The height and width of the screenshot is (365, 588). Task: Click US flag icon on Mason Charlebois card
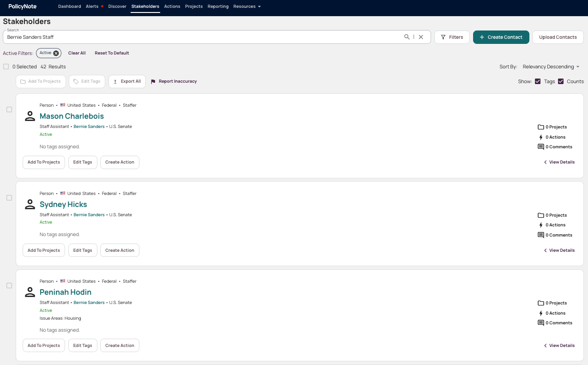63,105
